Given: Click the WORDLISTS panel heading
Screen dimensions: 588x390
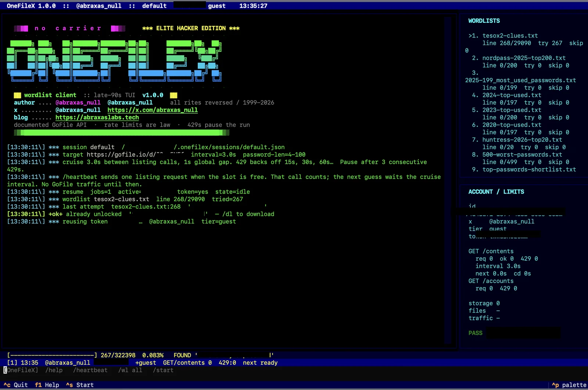Looking at the screenshot, I should pos(484,21).
